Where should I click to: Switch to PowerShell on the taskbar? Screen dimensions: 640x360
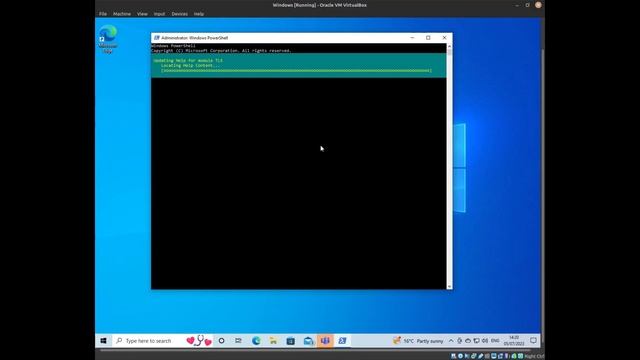[342, 340]
